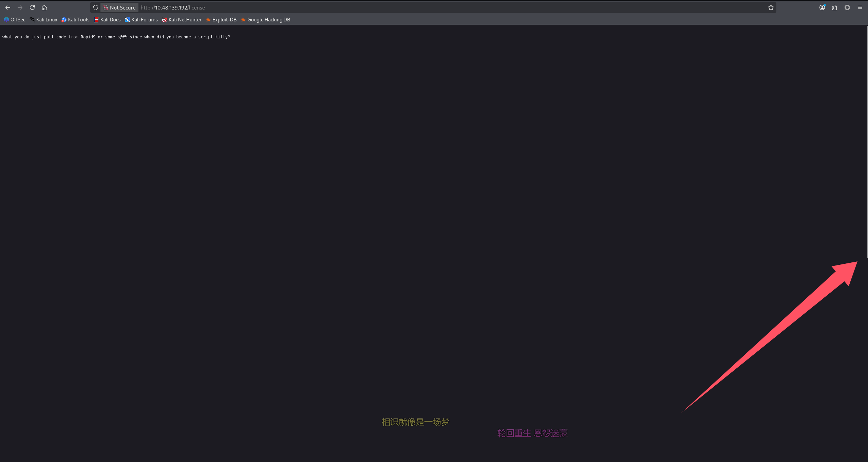Click the circular extension icon in toolbar

[847, 7]
